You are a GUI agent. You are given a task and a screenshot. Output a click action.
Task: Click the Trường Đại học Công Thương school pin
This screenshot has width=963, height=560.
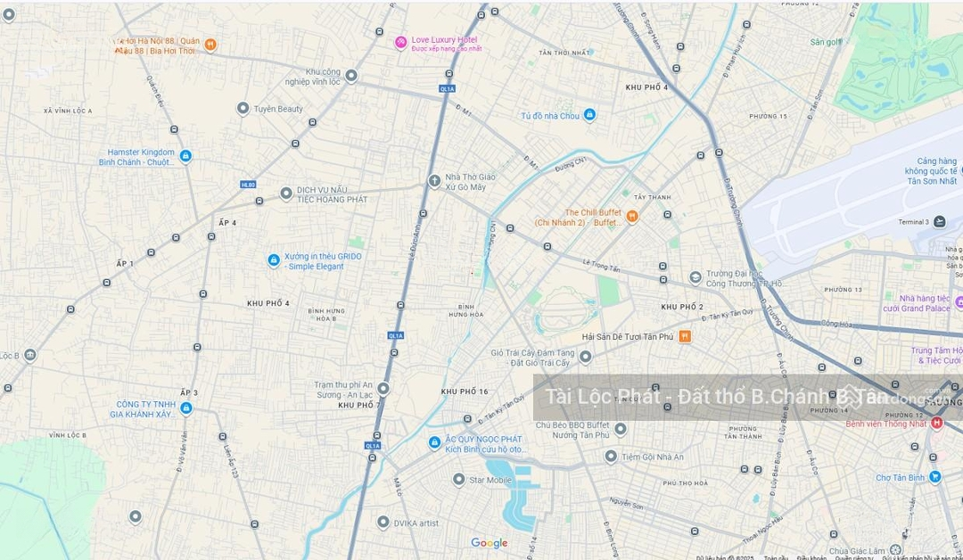coord(695,278)
